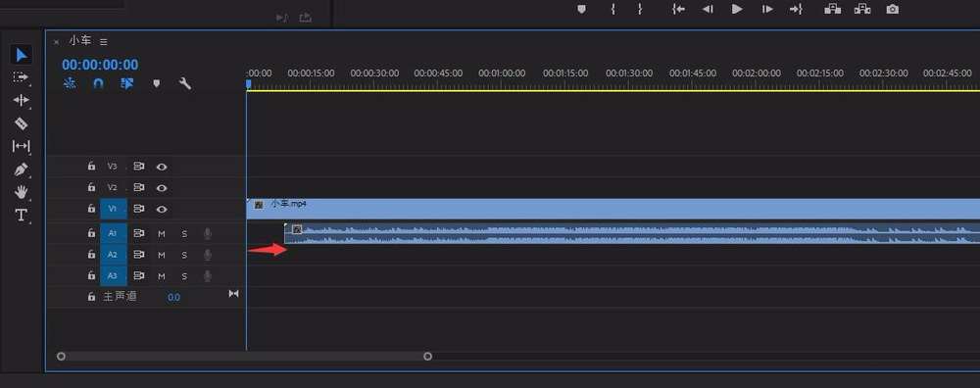Screen dimensions: 980x388
Task: Toggle sync lock on V3
Action: click(139, 167)
